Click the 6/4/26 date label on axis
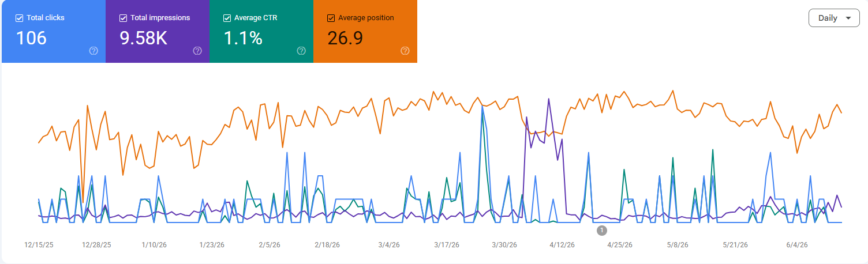 (796, 245)
